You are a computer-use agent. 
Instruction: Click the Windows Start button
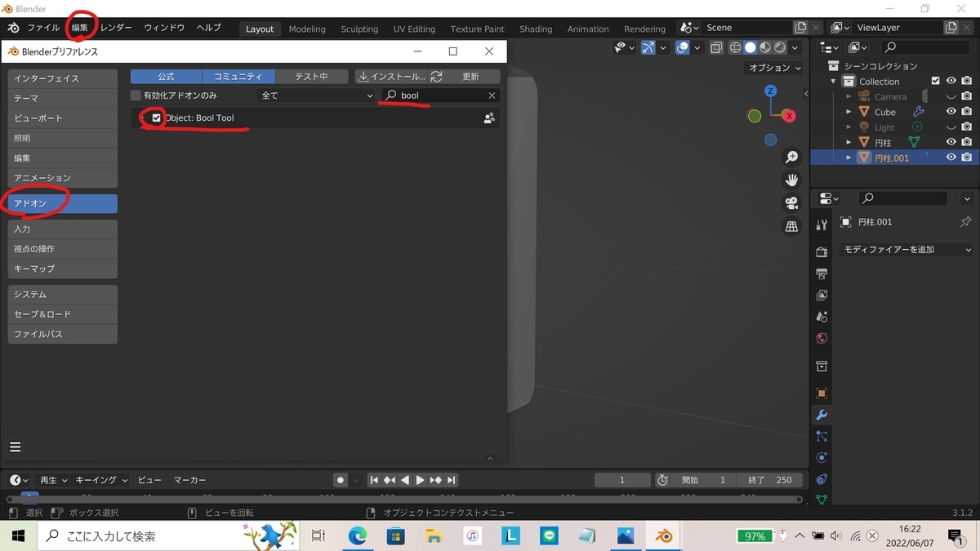tap(18, 535)
